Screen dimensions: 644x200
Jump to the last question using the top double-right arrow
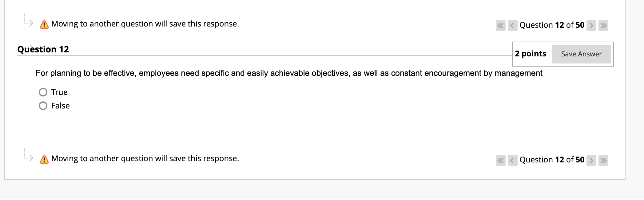pyautogui.click(x=603, y=26)
